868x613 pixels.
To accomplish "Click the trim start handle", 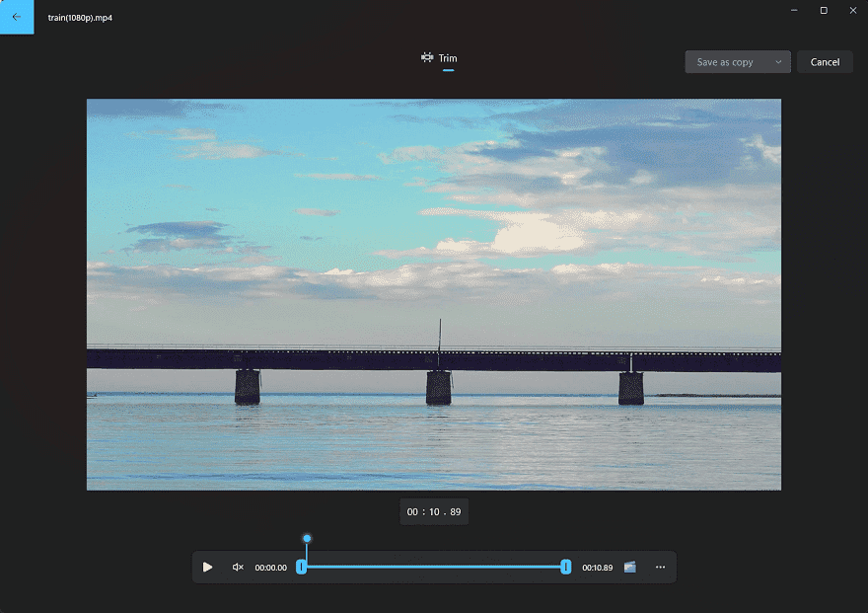I will click(301, 567).
